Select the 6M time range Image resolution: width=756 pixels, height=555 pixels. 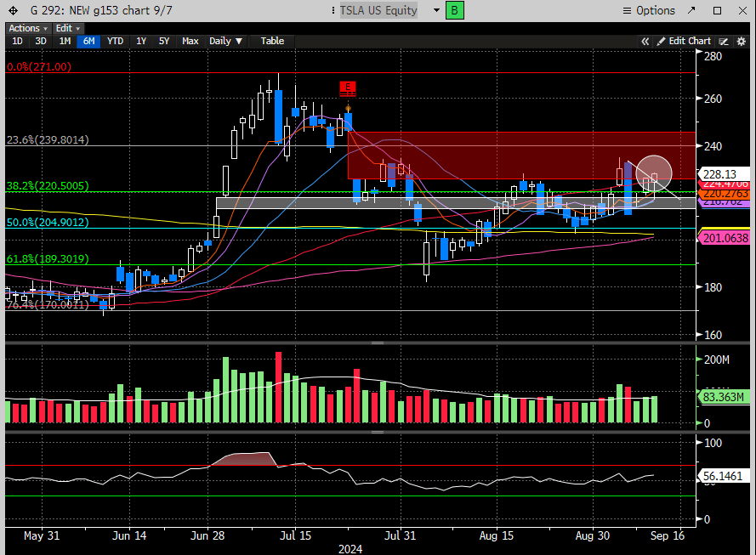(x=88, y=41)
